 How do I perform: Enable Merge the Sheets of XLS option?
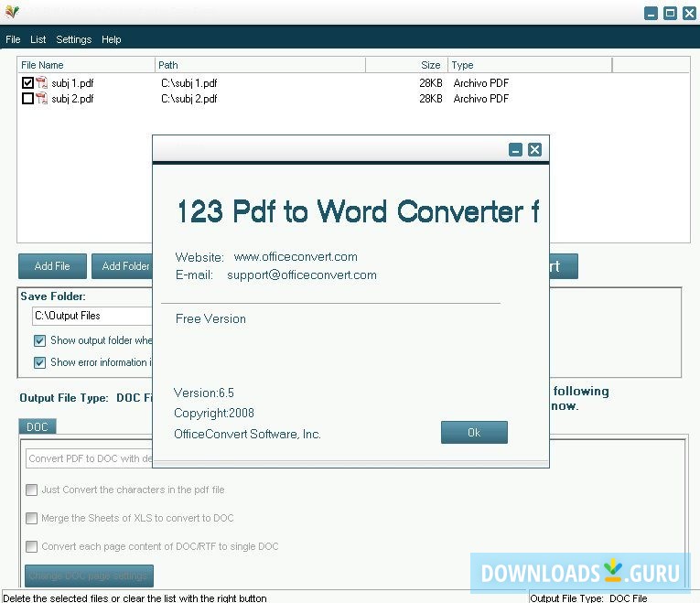tap(31, 518)
